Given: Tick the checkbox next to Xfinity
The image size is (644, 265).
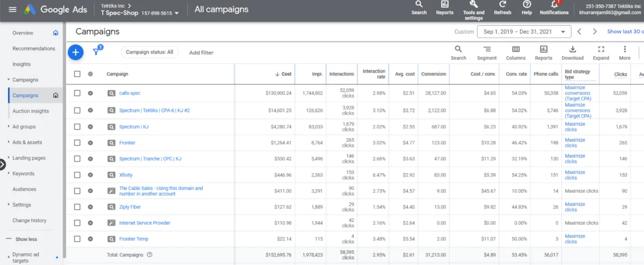Looking at the screenshot, I should (77, 175).
